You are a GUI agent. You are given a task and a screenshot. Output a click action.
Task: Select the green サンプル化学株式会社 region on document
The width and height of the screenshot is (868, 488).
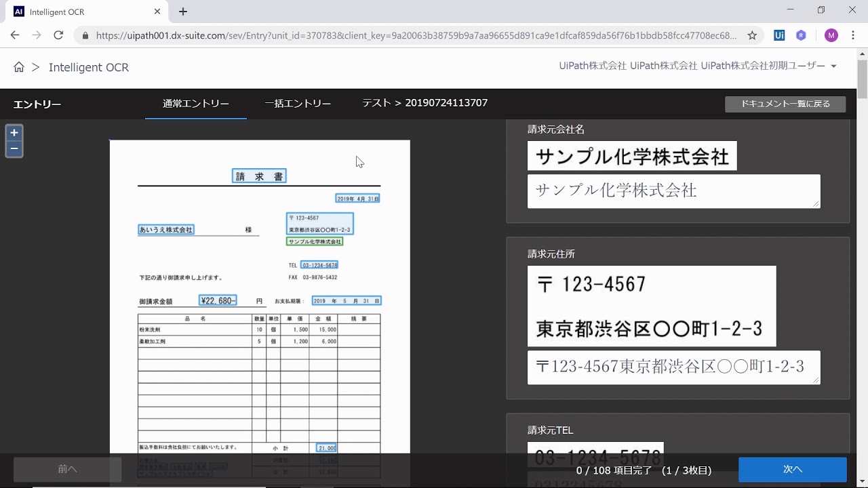coord(315,241)
